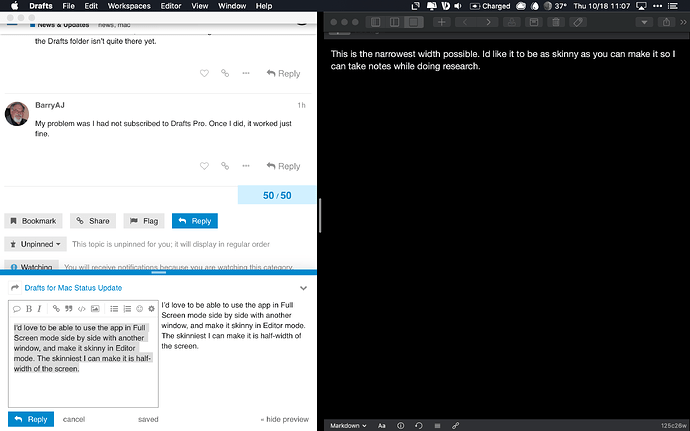Open the Workspaces menu
The height and width of the screenshot is (431, 690).
point(129,6)
